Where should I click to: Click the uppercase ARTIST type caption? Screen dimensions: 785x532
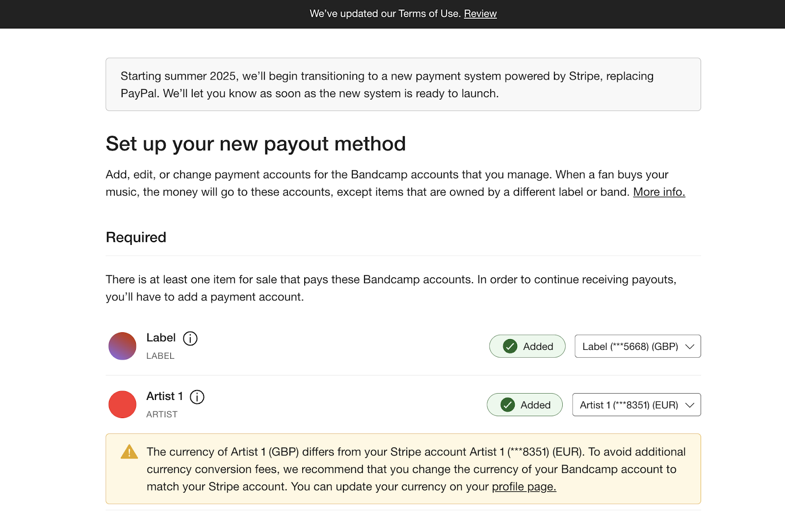tap(162, 414)
